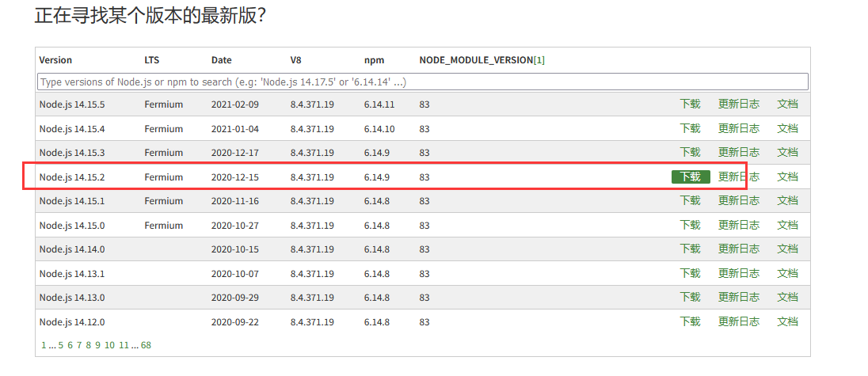Open the [1] footnote link in header
The height and width of the screenshot is (376, 868).
tap(539, 60)
